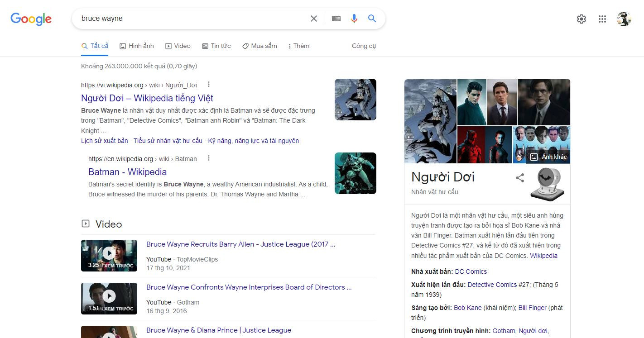Click the bat-signal figure icon

548,184
